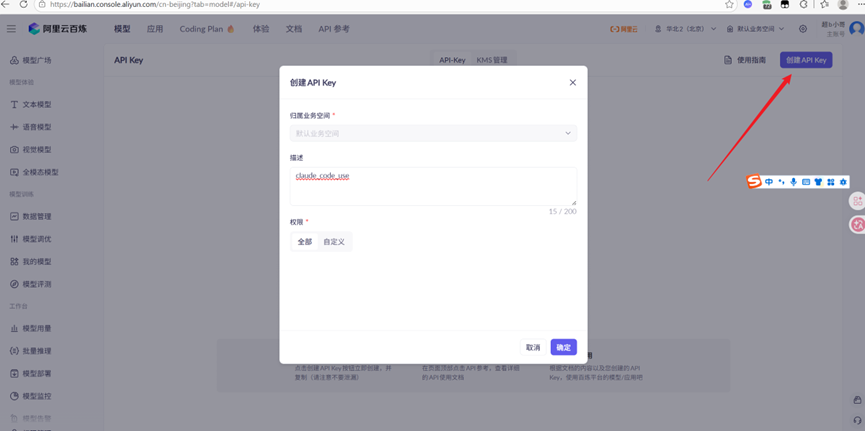
Task: Open 语音模型 in sidebar
Action: coord(31,127)
